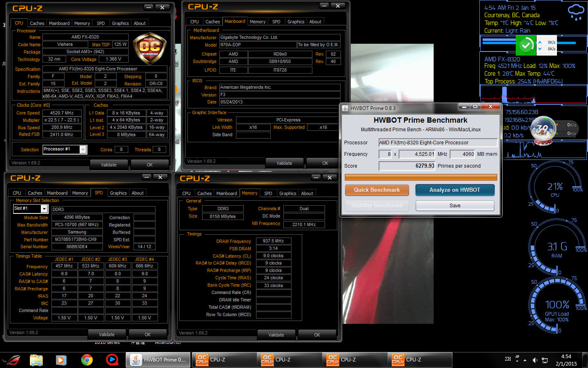
Task: Click the ZH language indicator in tray
Action: click(508, 359)
